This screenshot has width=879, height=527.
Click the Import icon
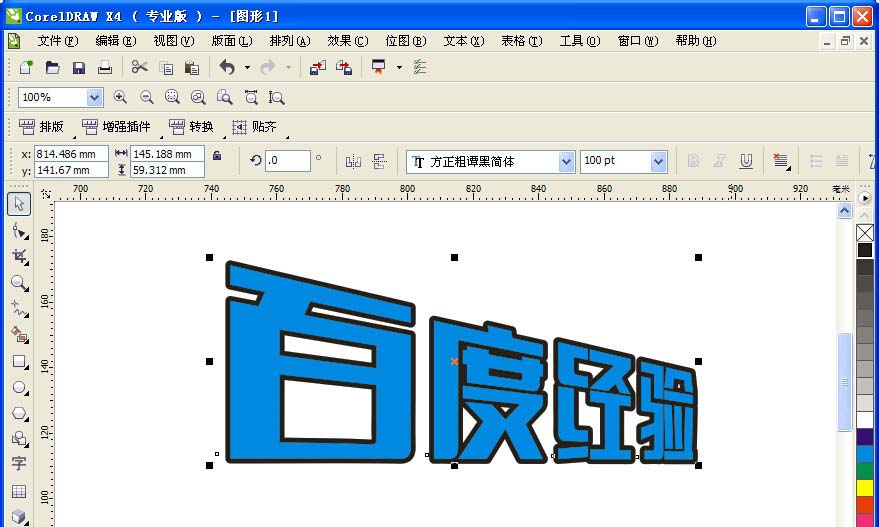pyautogui.click(x=317, y=68)
